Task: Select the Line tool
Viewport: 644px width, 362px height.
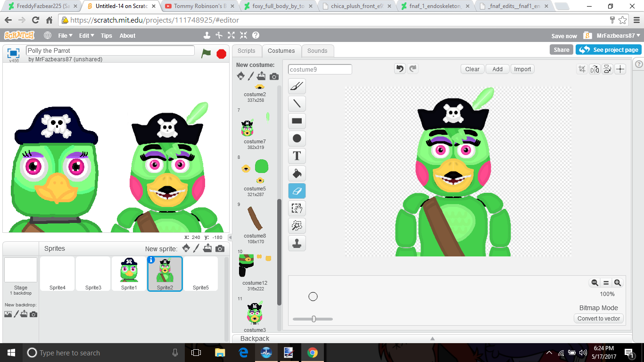Action: [297, 103]
